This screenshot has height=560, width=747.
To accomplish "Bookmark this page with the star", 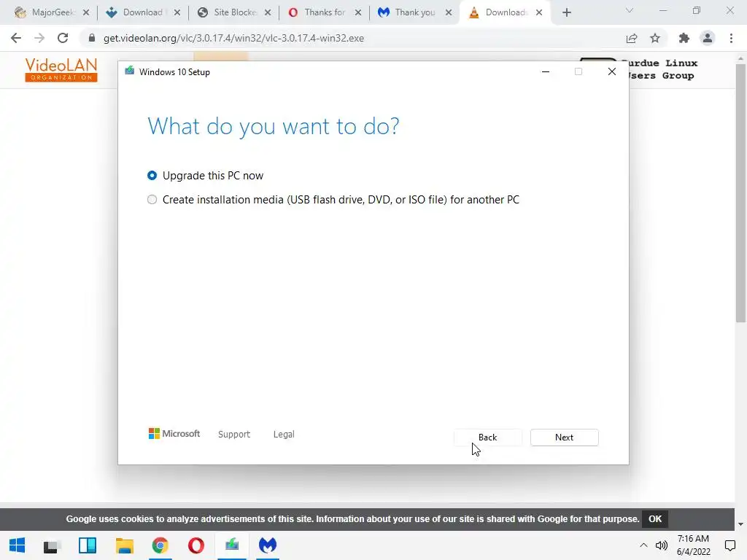I will (x=655, y=38).
